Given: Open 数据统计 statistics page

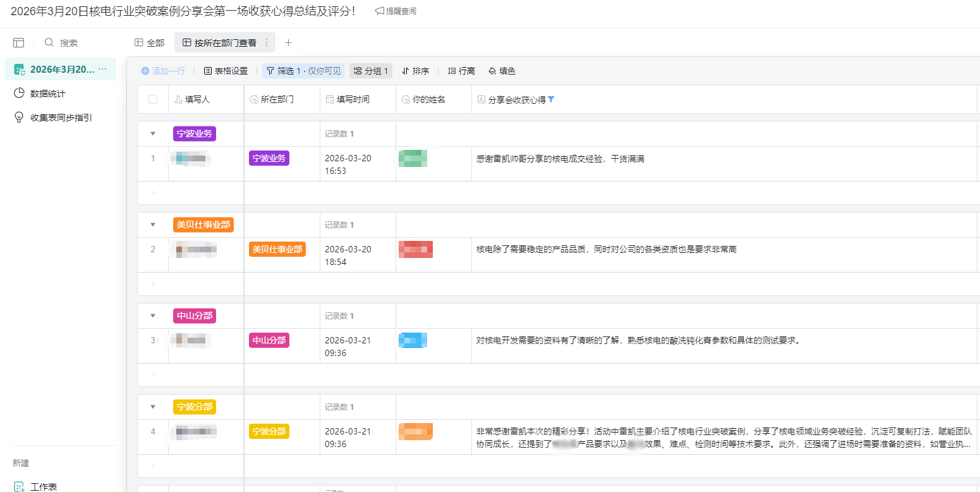Looking at the screenshot, I should pyautogui.click(x=47, y=94).
